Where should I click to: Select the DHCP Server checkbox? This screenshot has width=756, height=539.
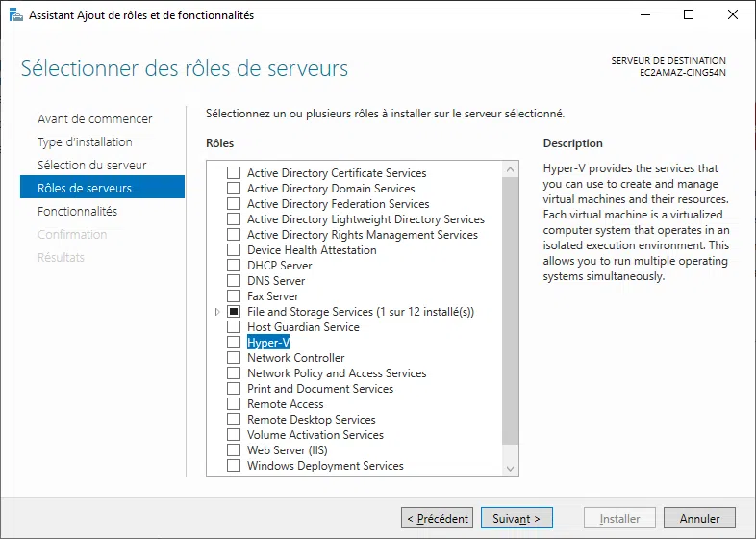coord(234,266)
